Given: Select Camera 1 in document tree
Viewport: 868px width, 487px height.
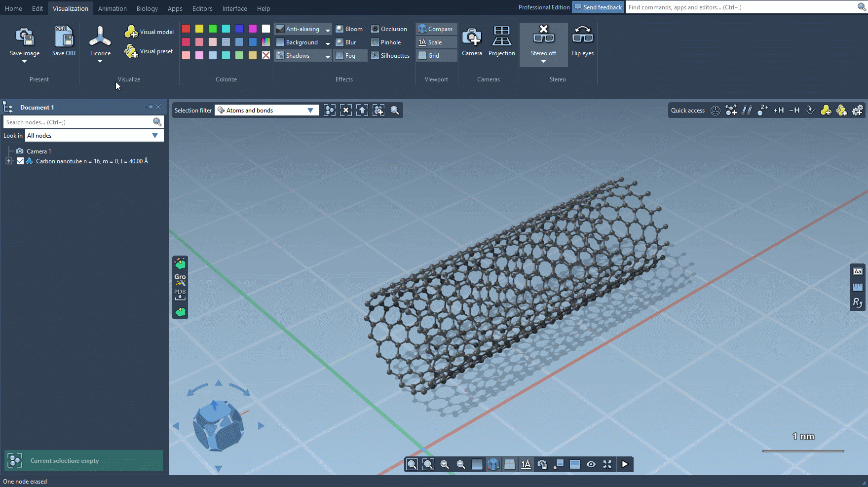Looking at the screenshot, I should pyautogui.click(x=39, y=151).
